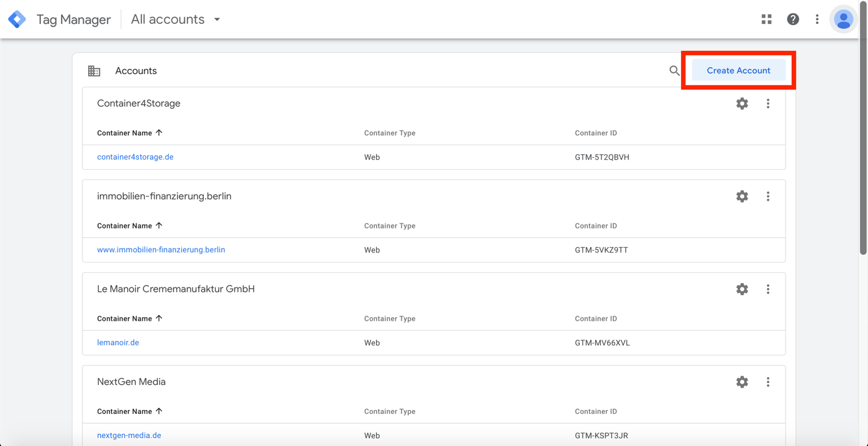Sort Le Manoir containers by name arrow

coord(159,318)
